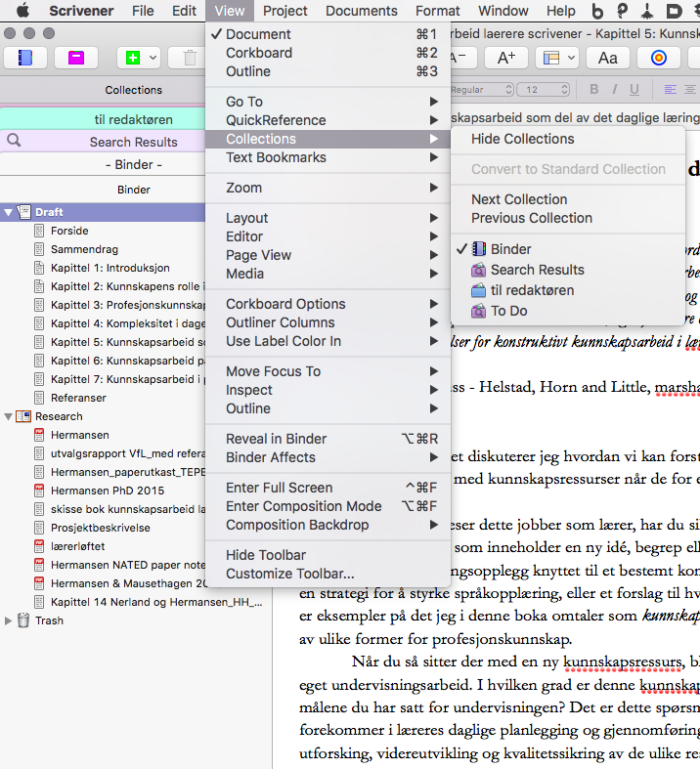
Task: Choose Enter Composition Mode
Action: click(x=328, y=506)
